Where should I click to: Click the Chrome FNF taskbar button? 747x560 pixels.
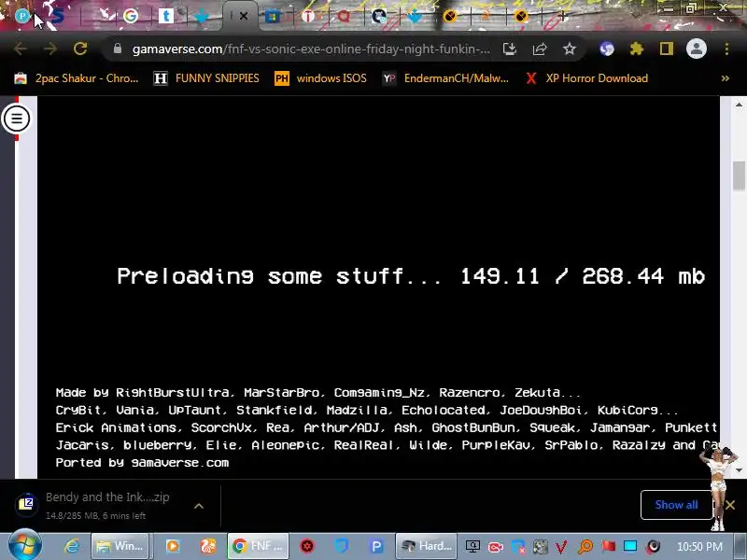pos(258,546)
